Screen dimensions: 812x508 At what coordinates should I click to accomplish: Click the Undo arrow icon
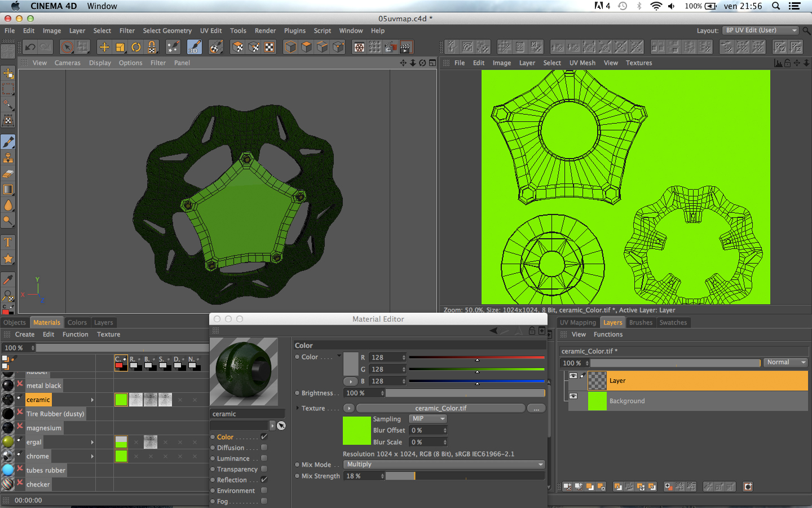[30, 47]
